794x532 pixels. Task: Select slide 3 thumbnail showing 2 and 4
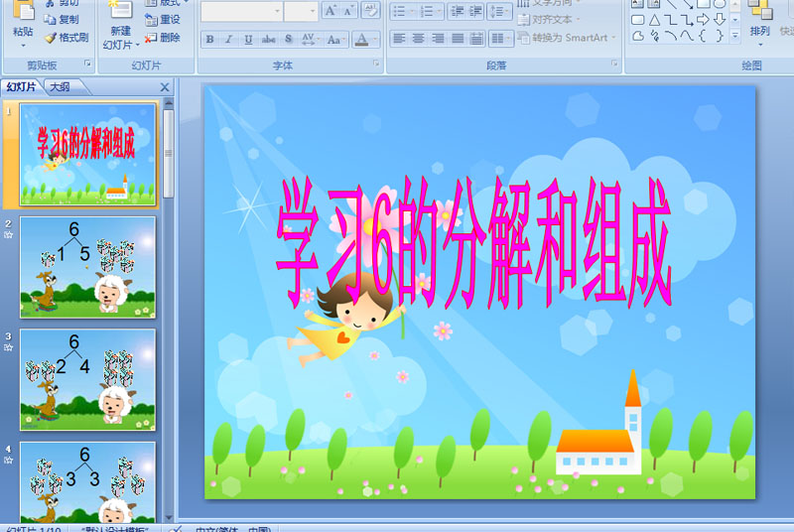[87, 379]
